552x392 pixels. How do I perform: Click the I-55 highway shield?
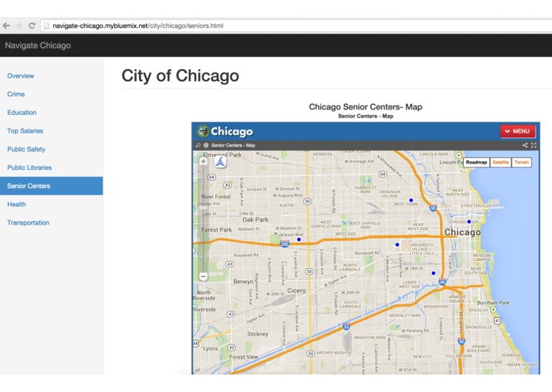346,326
